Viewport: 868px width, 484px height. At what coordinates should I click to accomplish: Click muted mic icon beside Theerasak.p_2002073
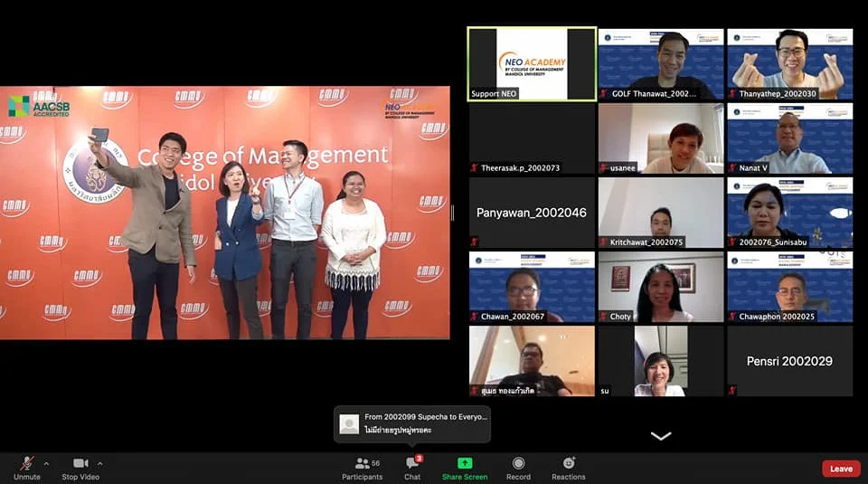click(x=475, y=167)
